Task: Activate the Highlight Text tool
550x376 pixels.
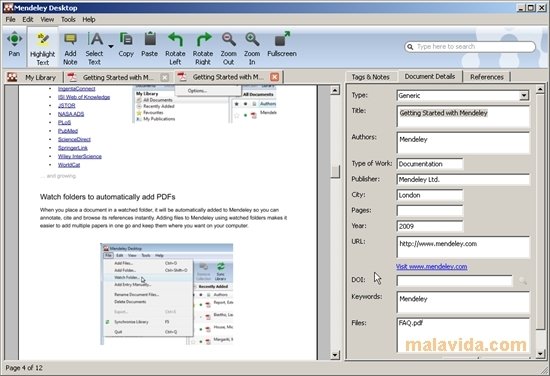Action: tap(42, 49)
